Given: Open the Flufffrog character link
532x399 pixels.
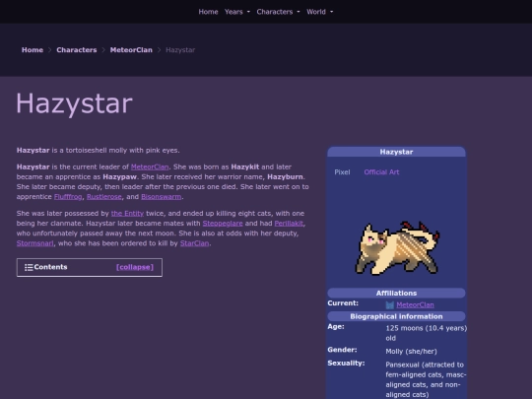Looking at the screenshot, I should [x=68, y=197].
